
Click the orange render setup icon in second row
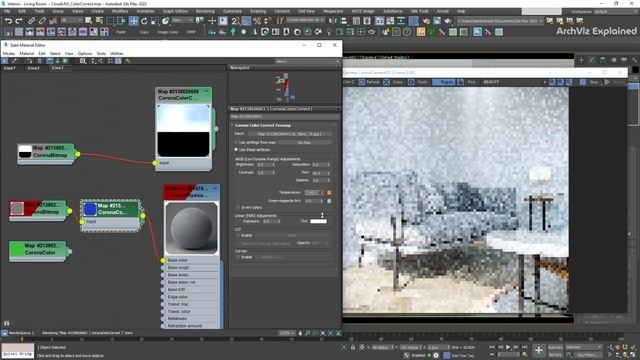(421, 31)
